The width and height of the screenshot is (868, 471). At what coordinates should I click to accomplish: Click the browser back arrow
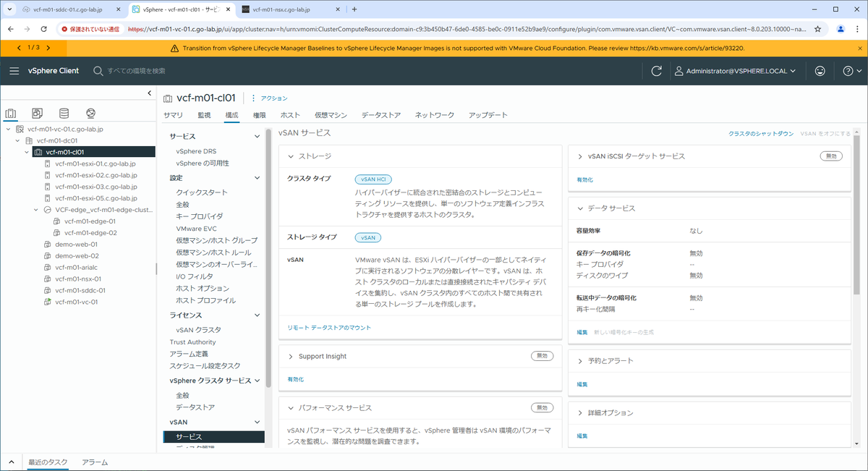[10, 29]
